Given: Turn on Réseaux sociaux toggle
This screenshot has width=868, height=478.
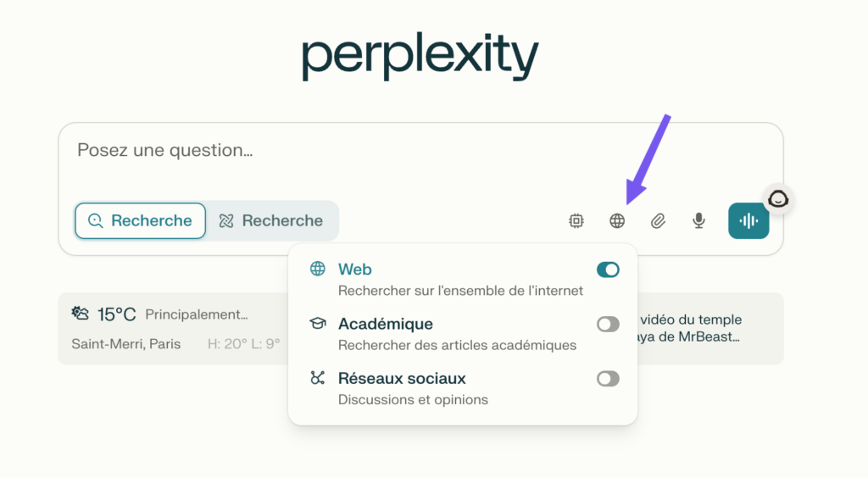Looking at the screenshot, I should pos(608,378).
